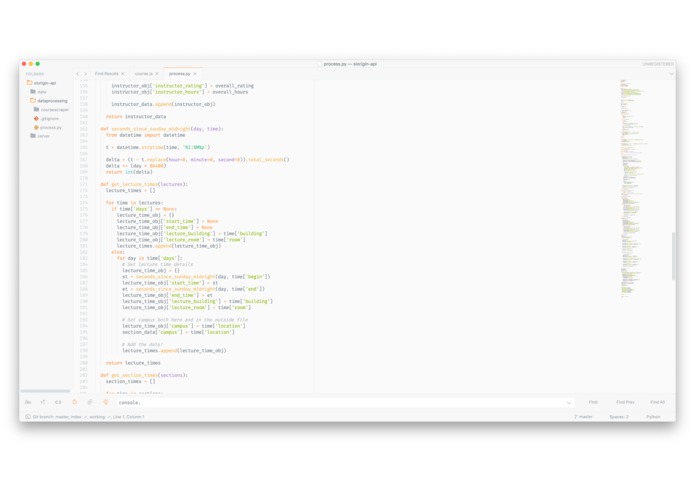Click the Find Prev button
The image size is (695, 494).
click(625, 402)
